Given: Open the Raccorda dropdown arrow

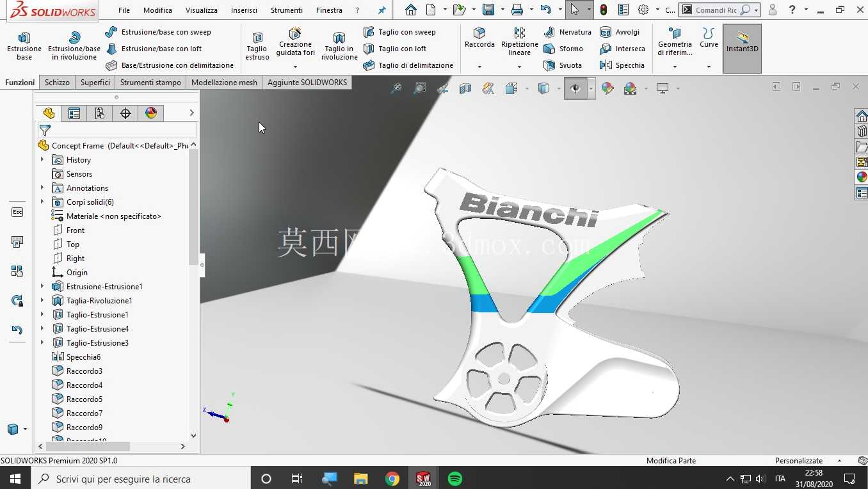Looking at the screenshot, I should pyautogui.click(x=479, y=67).
